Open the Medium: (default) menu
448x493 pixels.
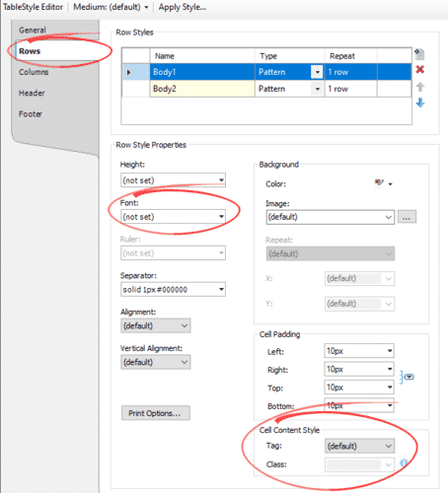click(x=111, y=7)
